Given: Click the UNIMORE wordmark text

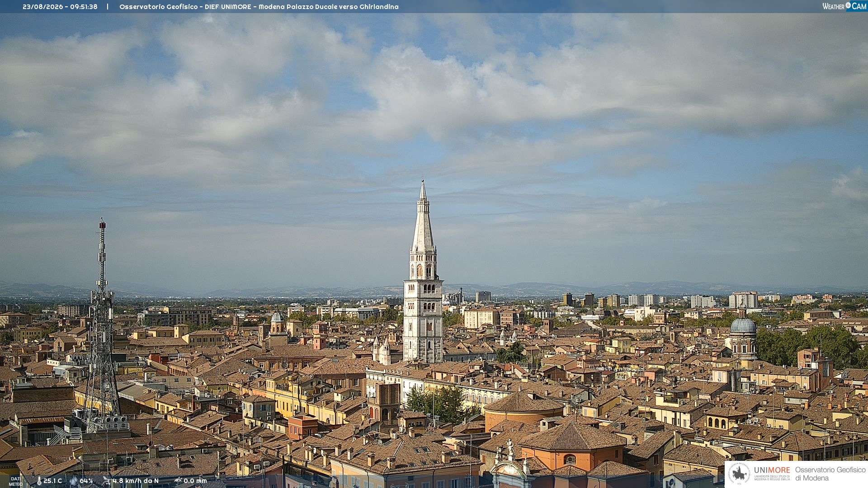Looking at the screenshot, I should [772, 470].
